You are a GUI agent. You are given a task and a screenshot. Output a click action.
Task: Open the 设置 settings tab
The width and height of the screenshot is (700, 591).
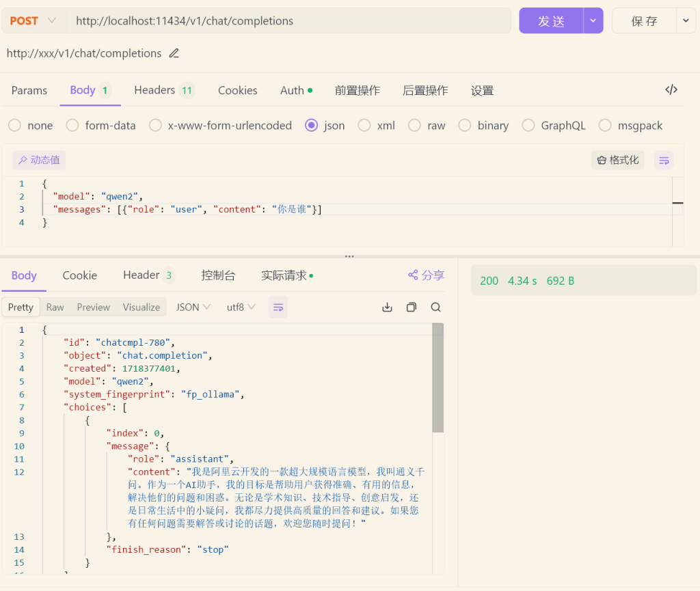[482, 91]
